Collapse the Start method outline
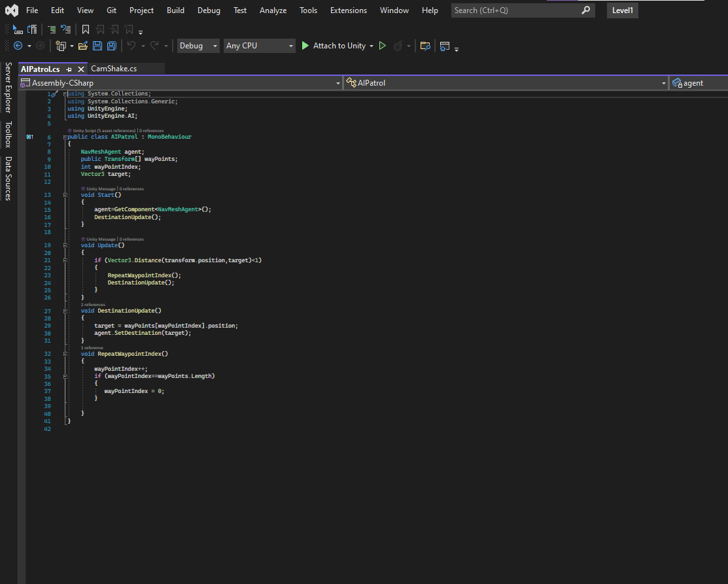Image resolution: width=728 pixels, height=584 pixels. [63, 194]
